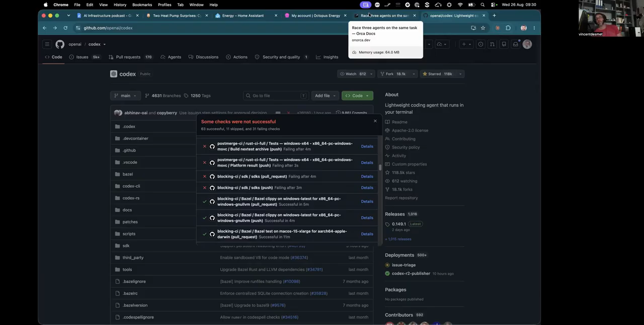Open a new Chrome tab
The height and width of the screenshot is (325, 644).
tap(494, 16)
